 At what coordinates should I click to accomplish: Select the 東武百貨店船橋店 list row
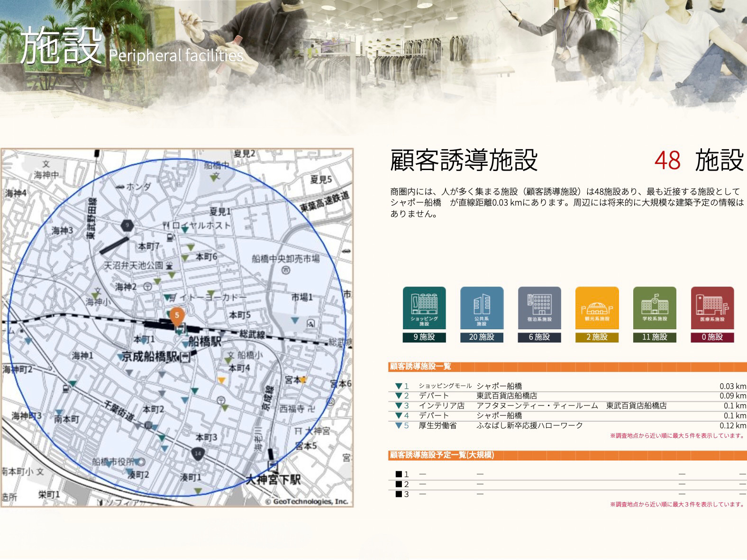(x=506, y=396)
